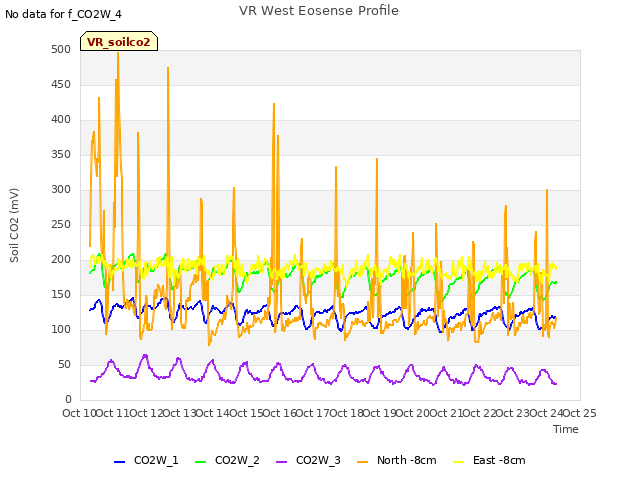Click the yellow East -8cm legend swatch

click(x=459, y=462)
